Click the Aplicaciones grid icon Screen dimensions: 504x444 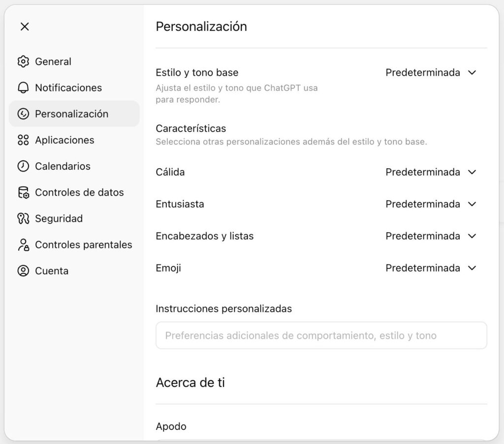(x=23, y=140)
